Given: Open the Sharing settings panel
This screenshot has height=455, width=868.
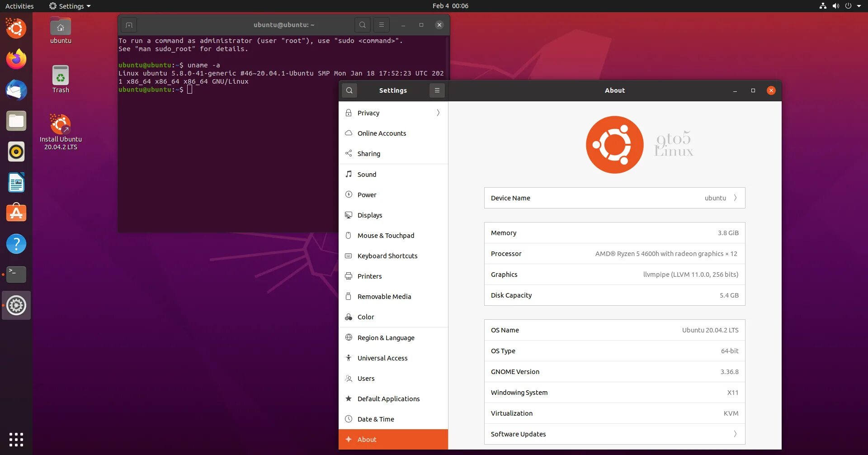Looking at the screenshot, I should 393,154.
